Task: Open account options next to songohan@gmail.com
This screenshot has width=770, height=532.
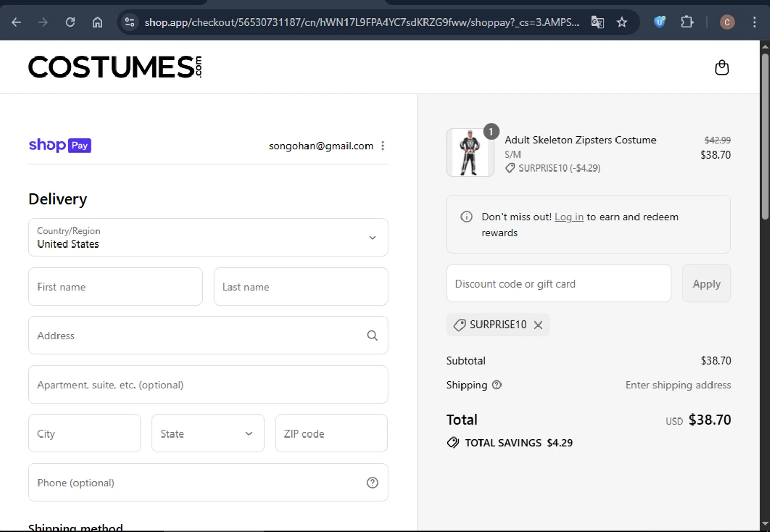Action: pyautogui.click(x=383, y=146)
